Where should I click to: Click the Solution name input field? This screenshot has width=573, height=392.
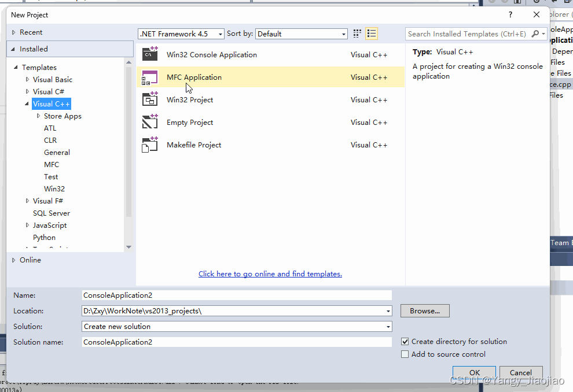237,342
